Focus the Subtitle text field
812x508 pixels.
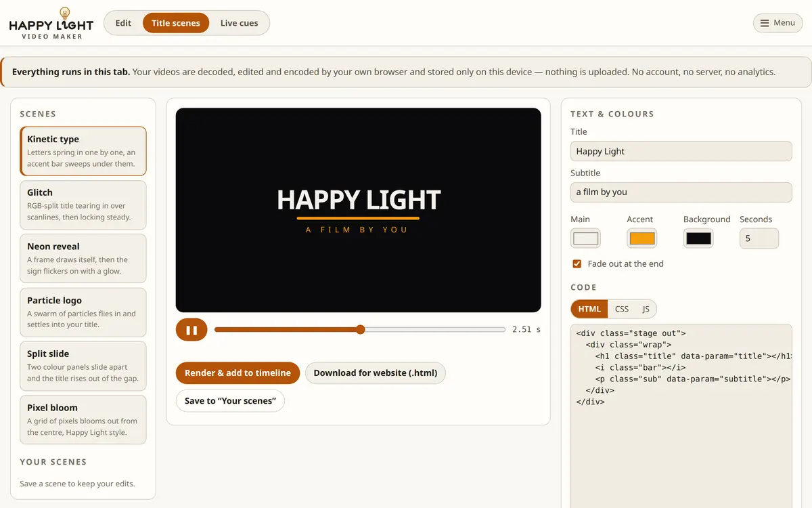(x=681, y=192)
